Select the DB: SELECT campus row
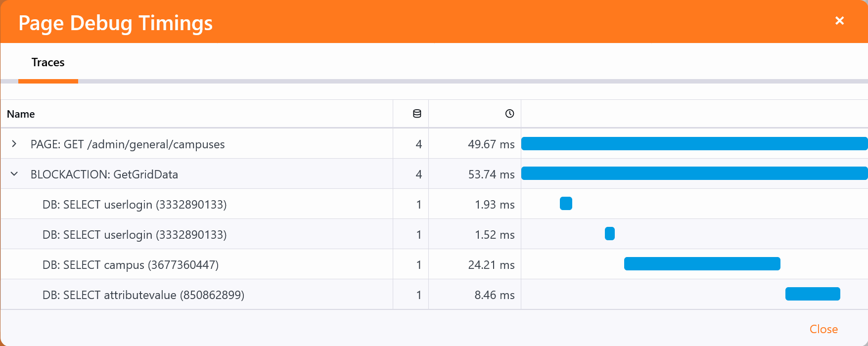868x346 pixels. tap(131, 265)
